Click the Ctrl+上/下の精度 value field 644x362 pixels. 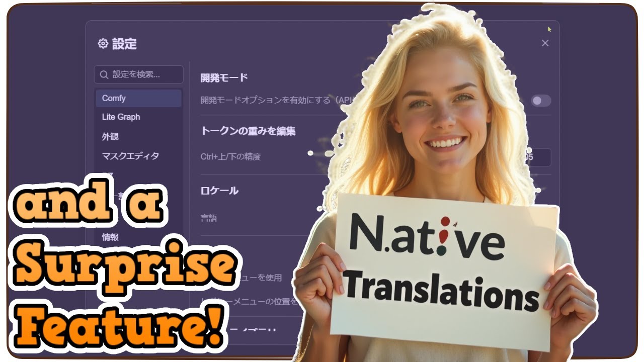[x=538, y=157]
